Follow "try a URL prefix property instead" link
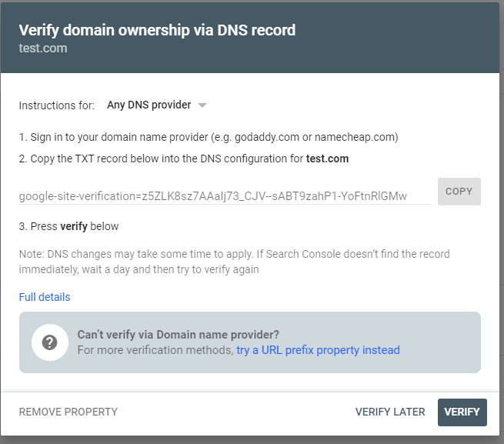504x444 pixels. coord(318,350)
